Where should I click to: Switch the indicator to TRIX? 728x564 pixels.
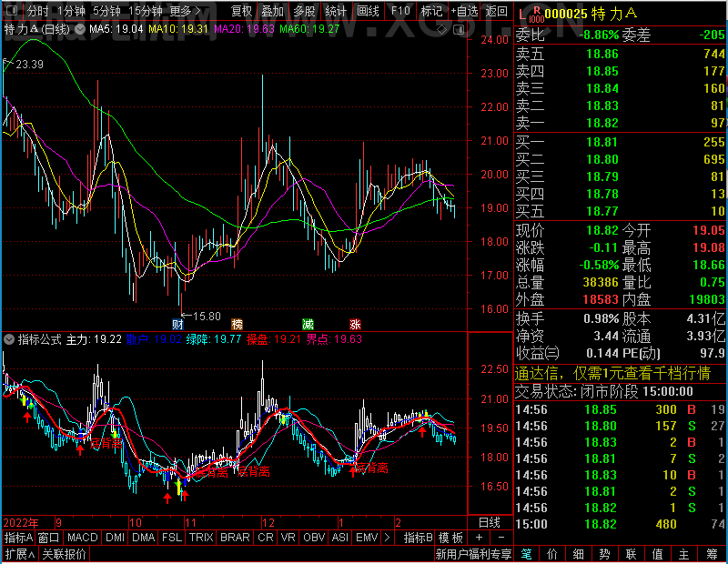[201, 538]
